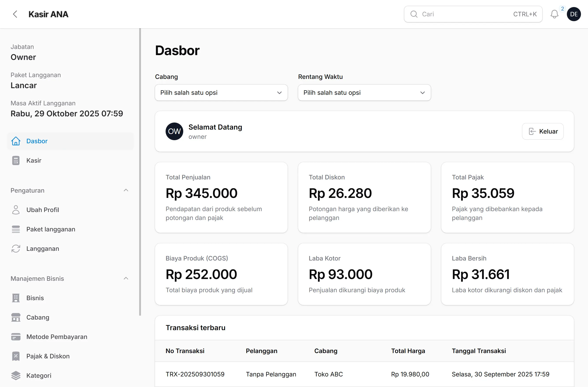Collapse the Pengaturan section
This screenshot has height=387, width=588.
tap(126, 190)
